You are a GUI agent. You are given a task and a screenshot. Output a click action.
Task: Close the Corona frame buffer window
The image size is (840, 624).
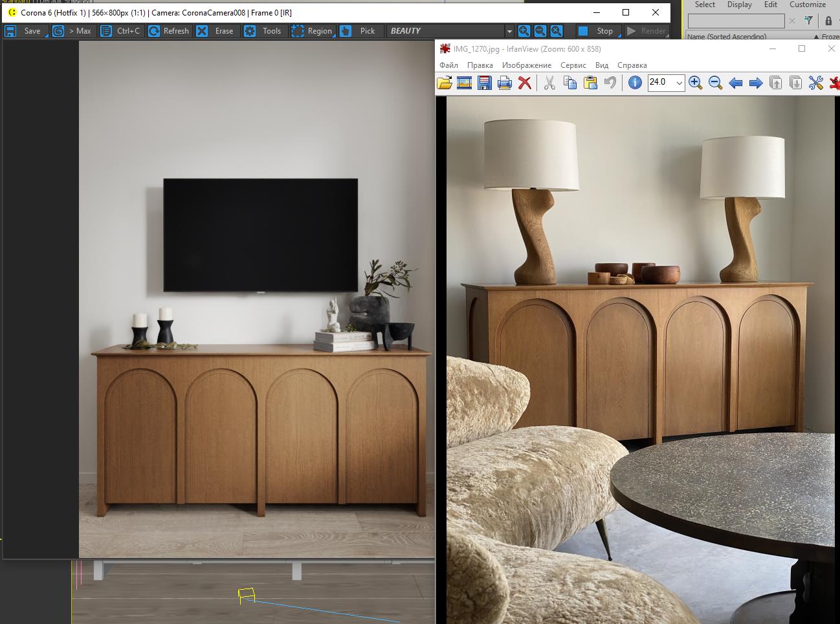(656, 12)
